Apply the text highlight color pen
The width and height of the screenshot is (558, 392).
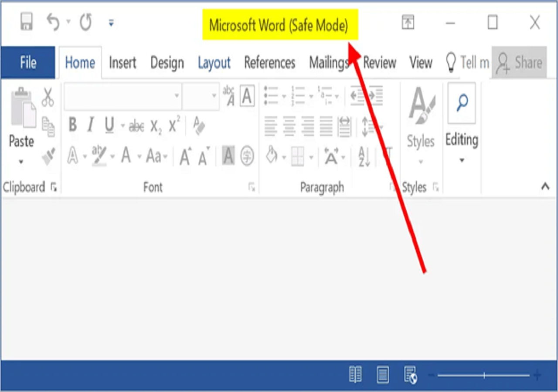click(x=99, y=155)
